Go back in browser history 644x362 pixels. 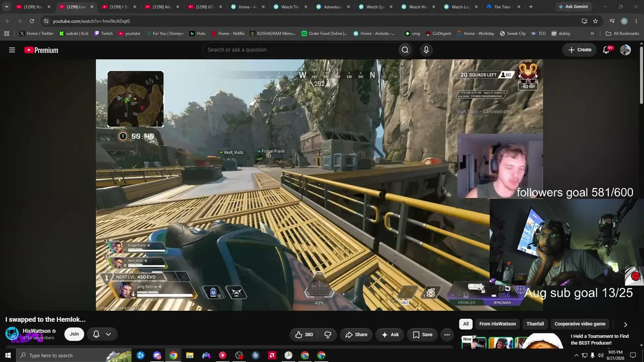point(8,21)
